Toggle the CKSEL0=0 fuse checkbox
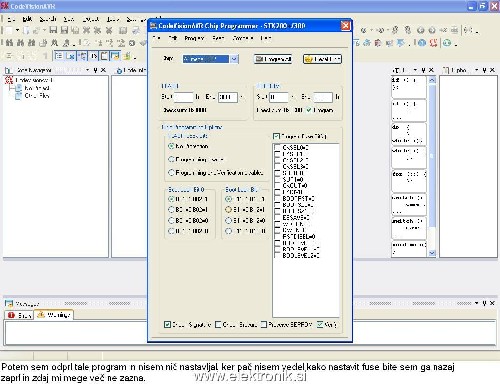The width and height of the screenshot is (500, 386). (277, 147)
